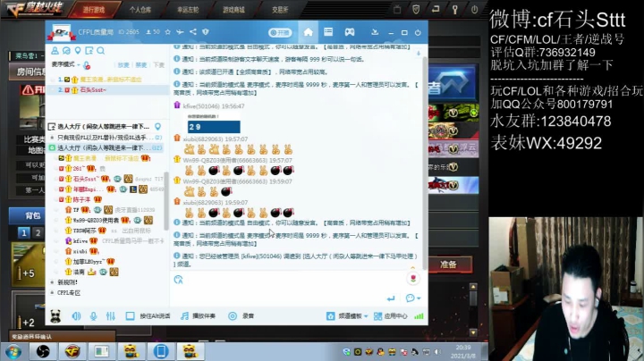The height and width of the screenshot is (361, 644).
Task: Check the green network signal bars
Action: (419, 316)
